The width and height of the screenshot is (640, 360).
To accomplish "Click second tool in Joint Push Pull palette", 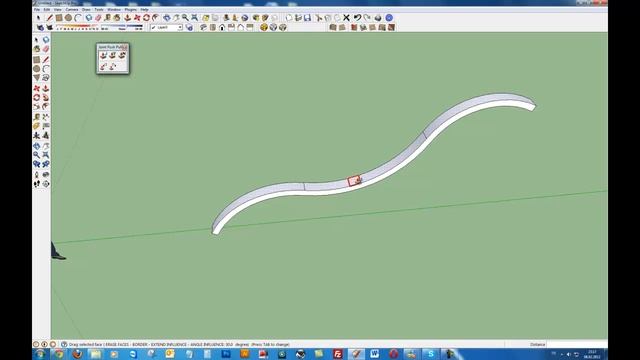I will pos(112,56).
